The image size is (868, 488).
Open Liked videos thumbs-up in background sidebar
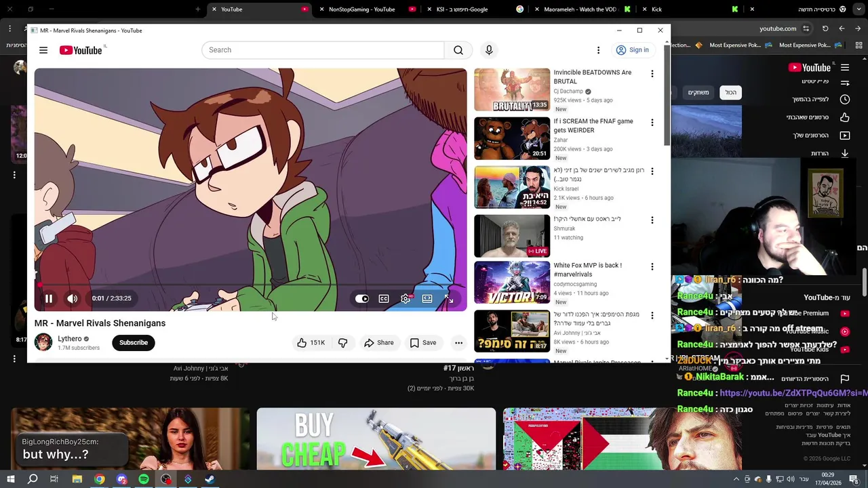(845, 117)
